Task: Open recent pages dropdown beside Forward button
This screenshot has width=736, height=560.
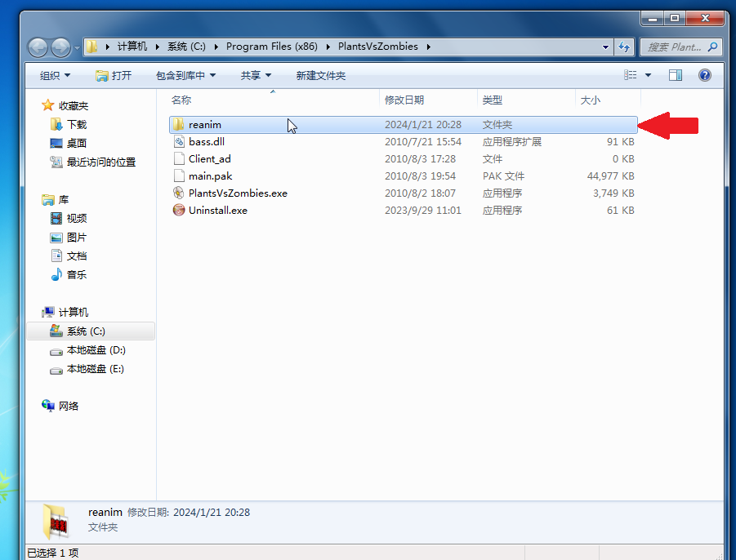Action: pos(77,48)
